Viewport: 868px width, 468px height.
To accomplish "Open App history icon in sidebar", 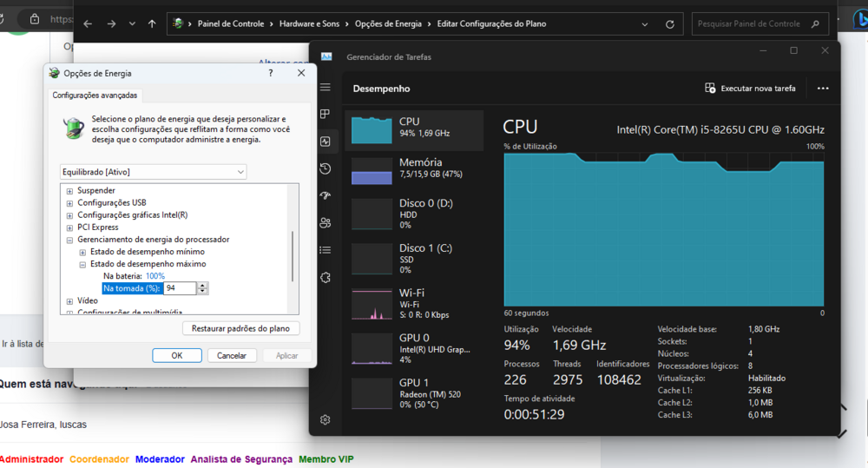I will point(325,168).
